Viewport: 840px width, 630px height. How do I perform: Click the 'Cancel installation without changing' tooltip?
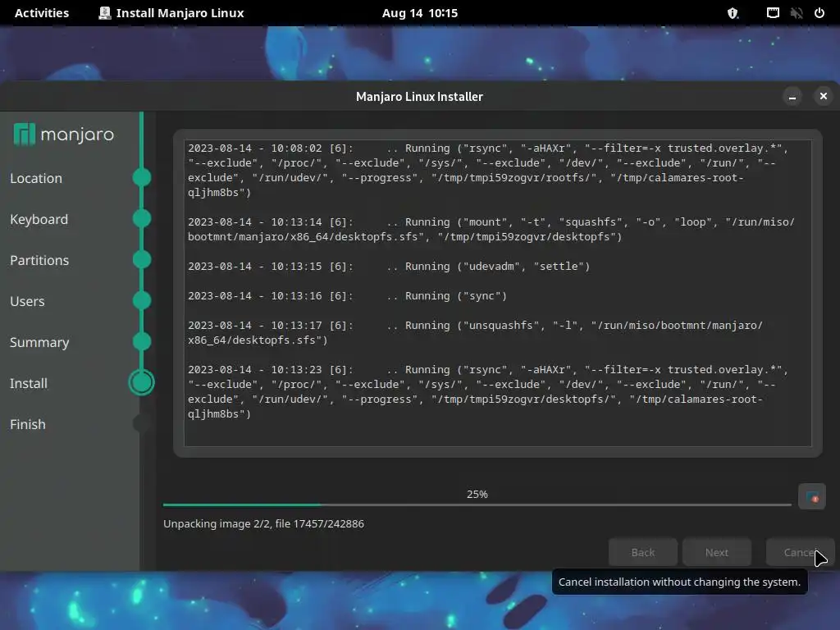click(x=679, y=582)
